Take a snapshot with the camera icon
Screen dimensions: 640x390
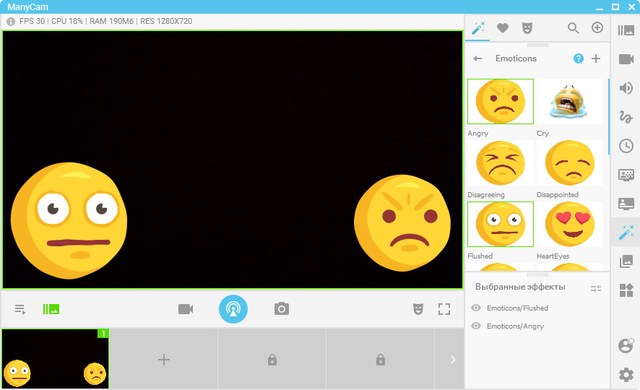click(x=282, y=309)
